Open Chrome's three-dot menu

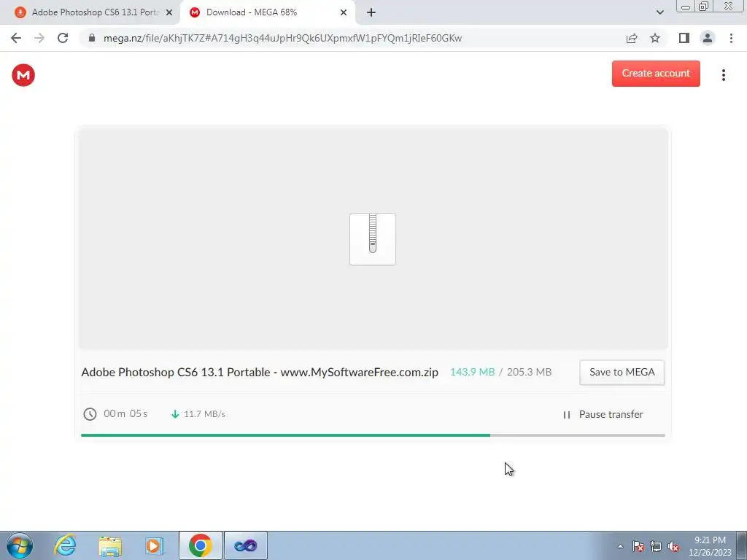tap(731, 38)
